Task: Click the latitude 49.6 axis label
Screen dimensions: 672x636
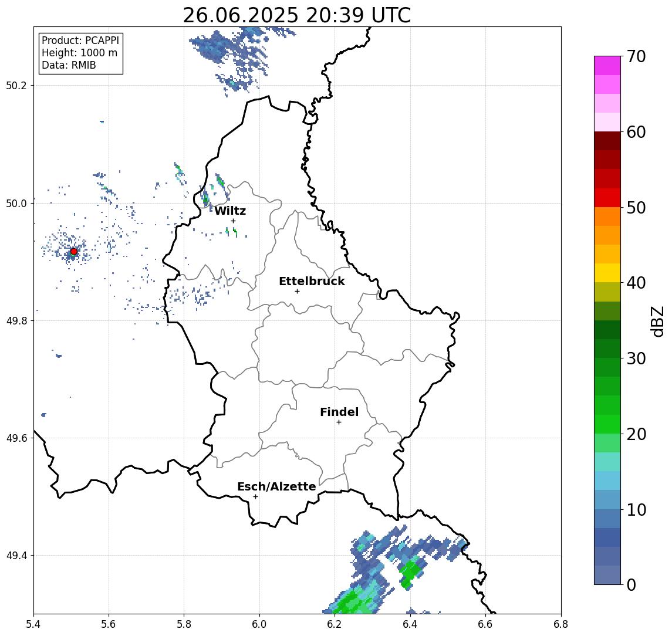Action: coord(16,438)
